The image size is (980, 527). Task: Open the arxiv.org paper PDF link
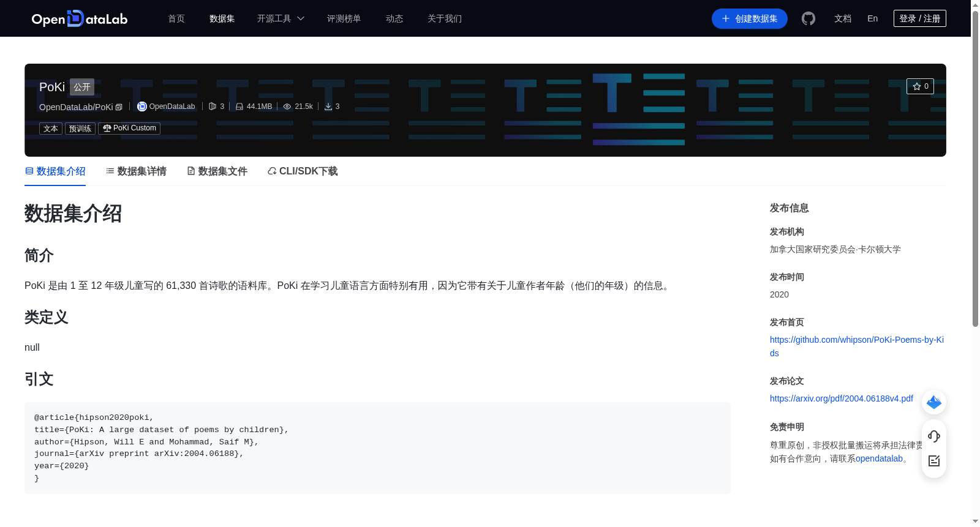coord(842,398)
